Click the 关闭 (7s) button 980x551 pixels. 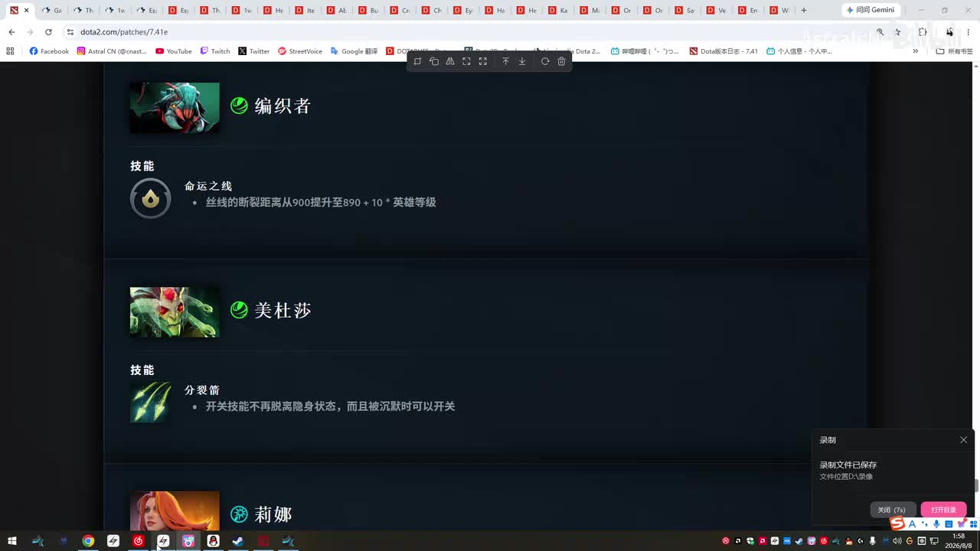point(892,510)
